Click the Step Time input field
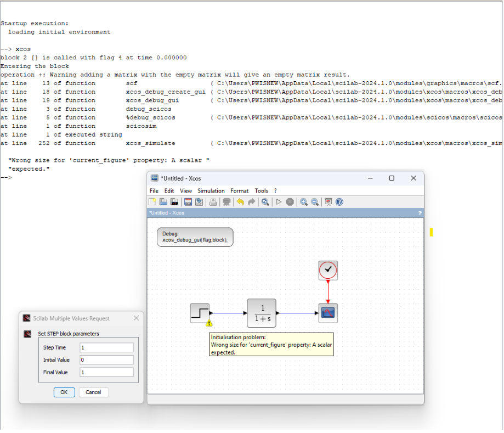Viewport: 504px width, 433px height. click(106, 347)
